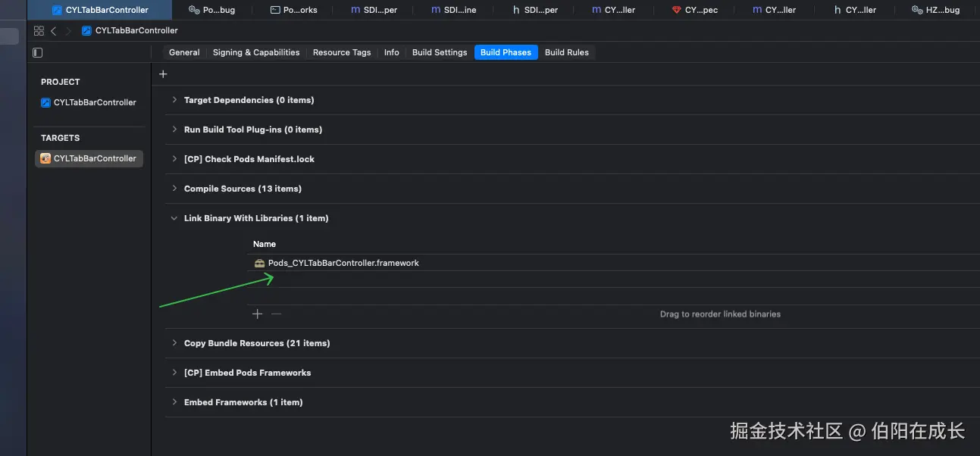This screenshot has height=456, width=980.
Task: Expand [CP] Embed Pods Frameworks phase
Action: point(175,373)
